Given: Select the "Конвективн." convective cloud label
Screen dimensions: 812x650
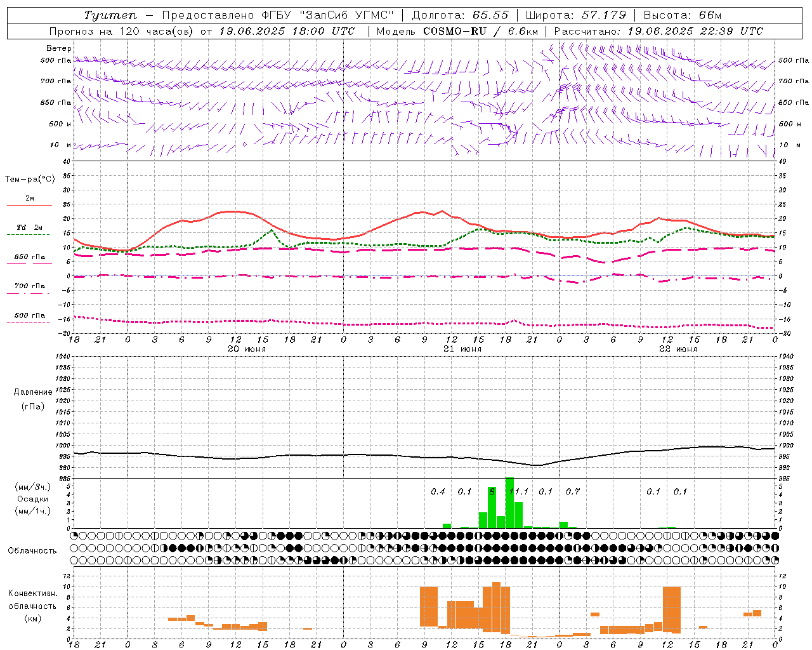Looking at the screenshot, I should coord(33,593).
